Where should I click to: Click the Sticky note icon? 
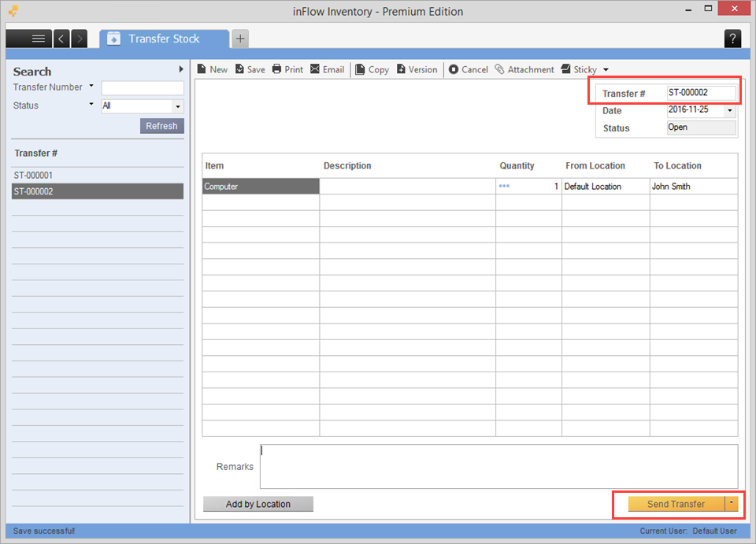coord(566,69)
